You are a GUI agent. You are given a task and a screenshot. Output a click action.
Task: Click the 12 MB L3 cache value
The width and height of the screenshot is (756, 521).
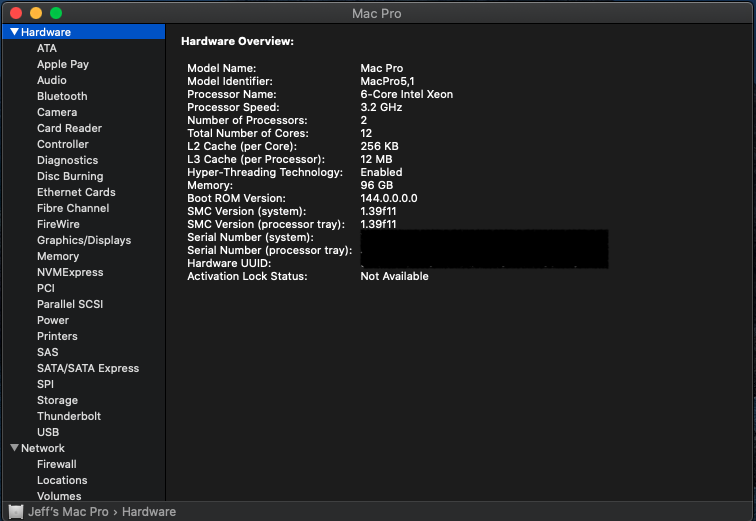(376, 159)
